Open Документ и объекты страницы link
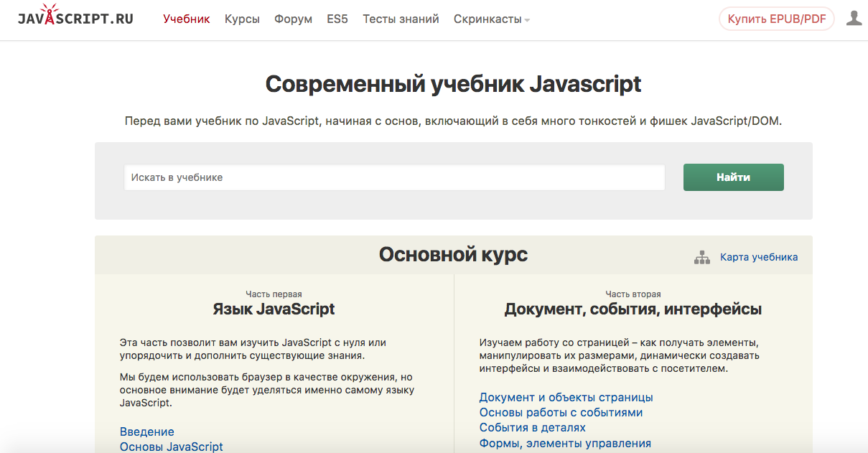 point(566,397)
